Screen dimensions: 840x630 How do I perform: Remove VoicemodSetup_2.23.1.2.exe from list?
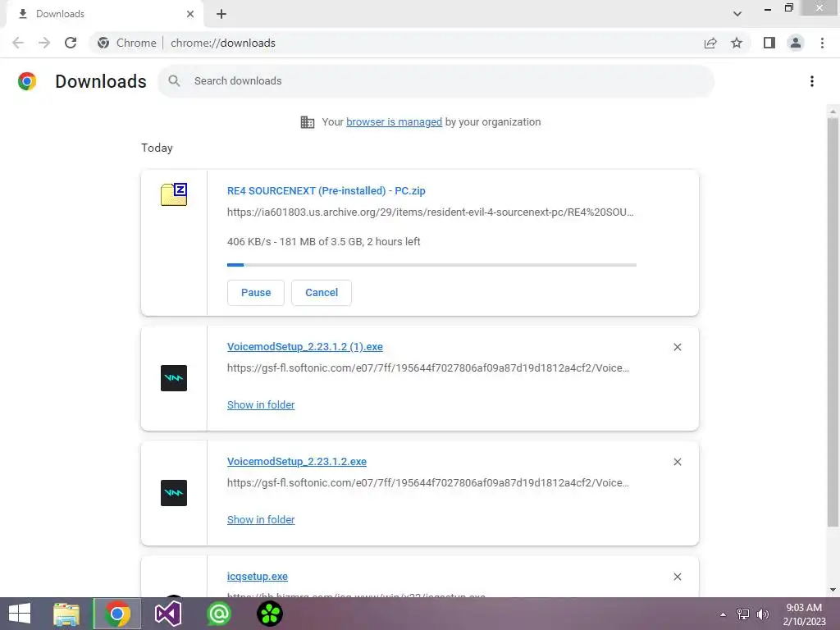[x=677, y=462]
